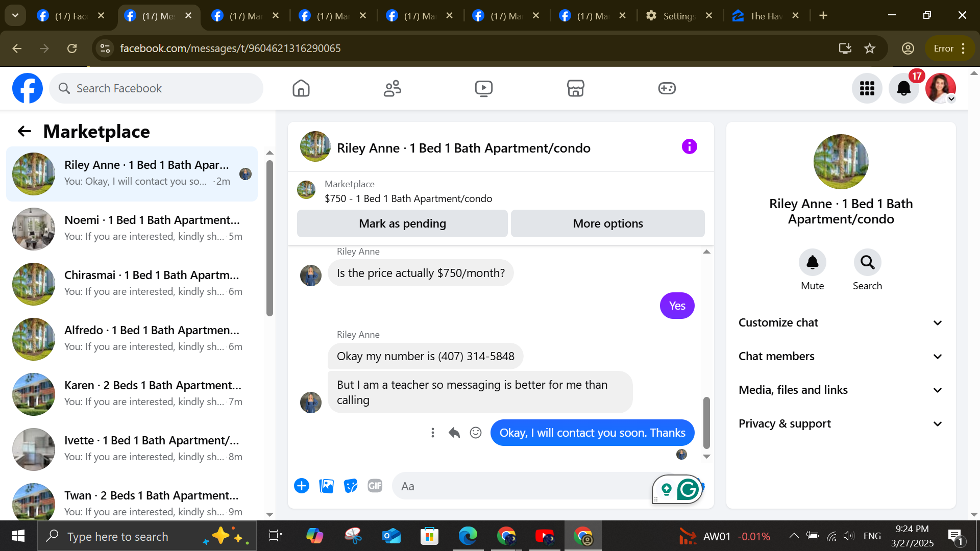
Task: Switch to the first Facebook tab
Action: (x=71, y=16)
